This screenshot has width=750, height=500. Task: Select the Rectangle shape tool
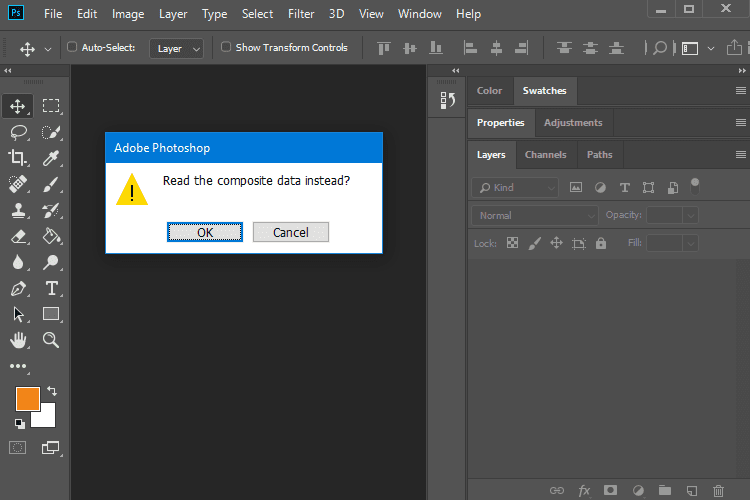click(51, 314)
